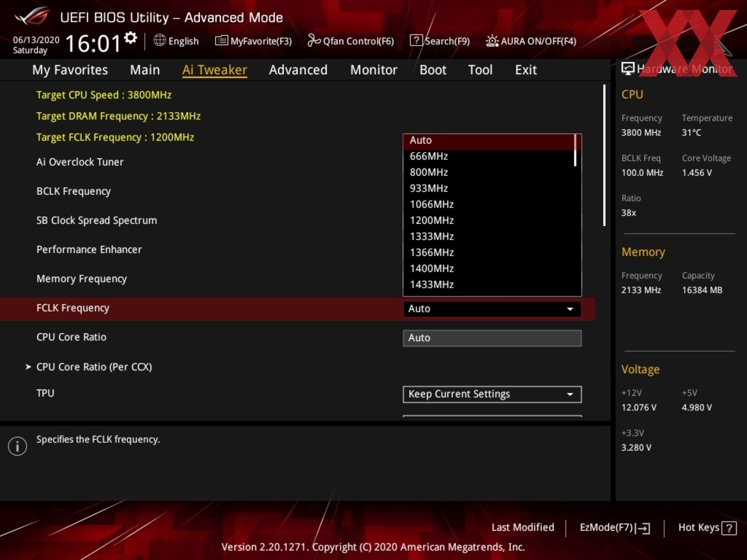Click Target FCLK Frequency : 1200MHz text
The image size is (747, 560).
pyautogui.click(x=115, y=137)
